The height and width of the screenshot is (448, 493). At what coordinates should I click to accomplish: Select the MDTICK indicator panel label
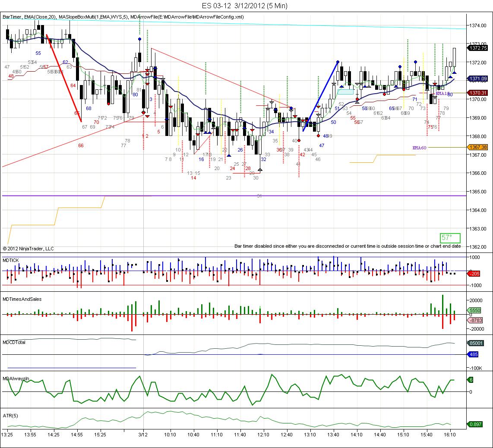[x=11, y=260]
